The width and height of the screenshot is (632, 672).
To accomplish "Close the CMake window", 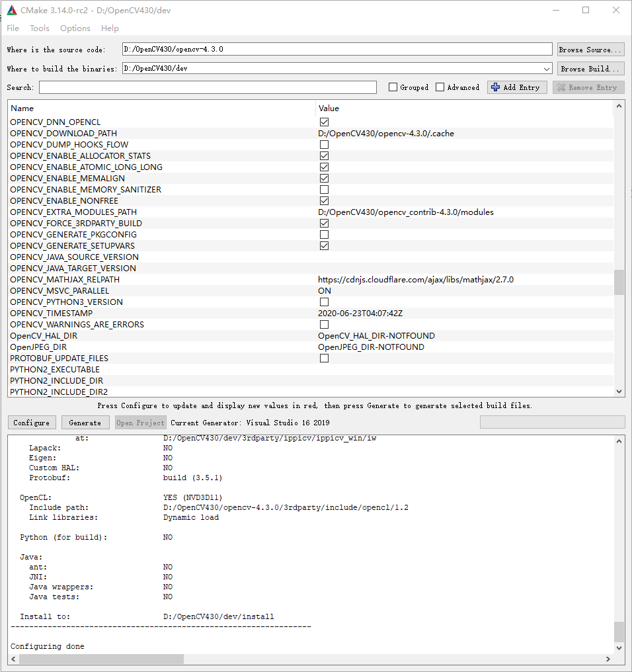I will [x=615, y=11].
